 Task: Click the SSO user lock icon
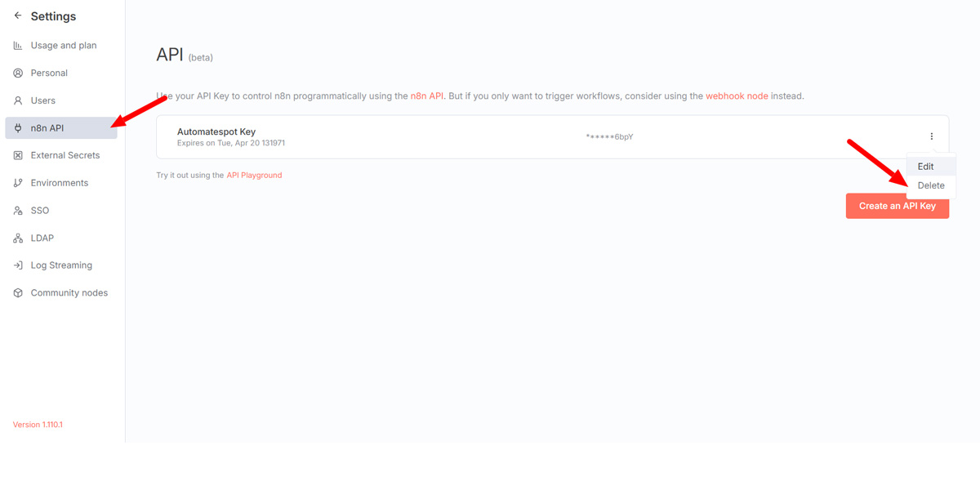click(x=18, y=211)
